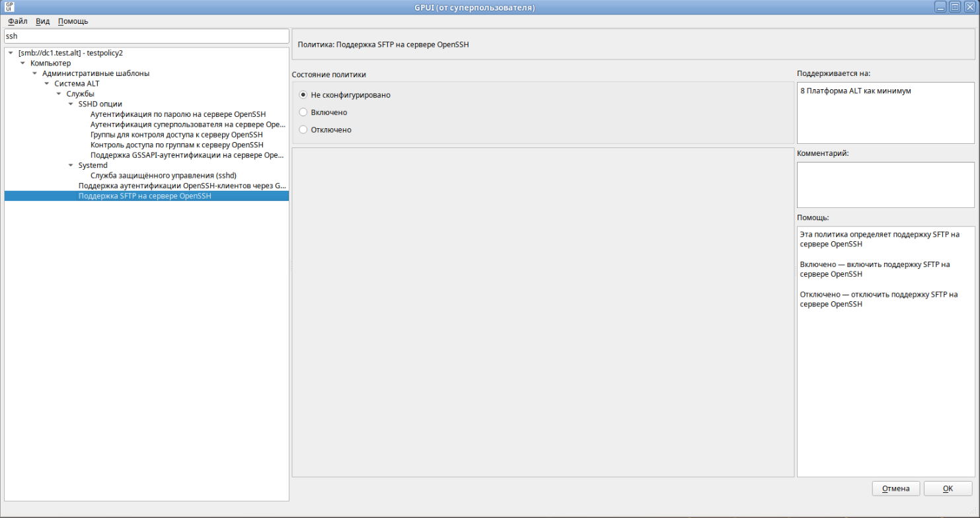Click the GPUI application icon in title bar
This screenshot has height=518, width=980.
tap(9, 7)
